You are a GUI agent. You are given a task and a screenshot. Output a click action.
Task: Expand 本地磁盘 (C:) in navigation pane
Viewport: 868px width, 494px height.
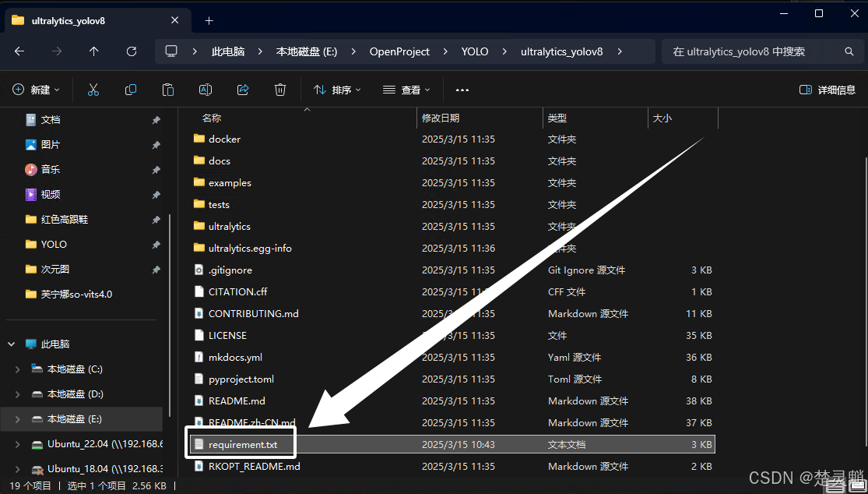click(18, 369)
